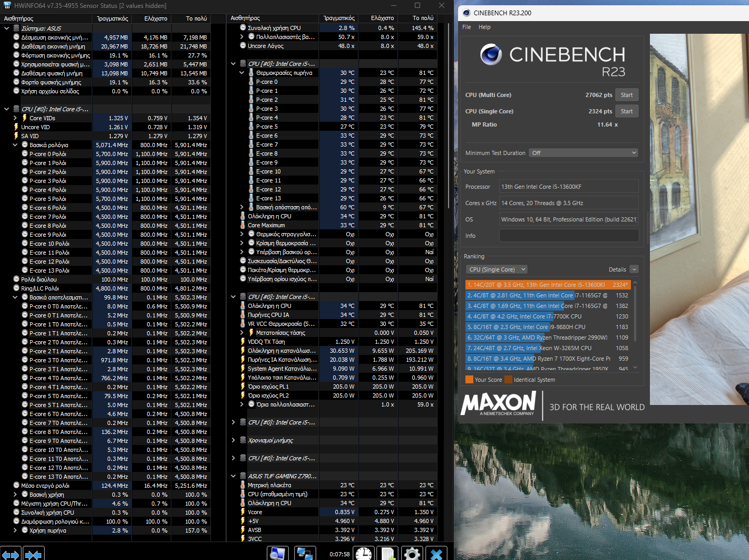Click the second Πραγματικός column header
Image resolution: width=749 pixels, height=560 pixels.
[338, 18]
